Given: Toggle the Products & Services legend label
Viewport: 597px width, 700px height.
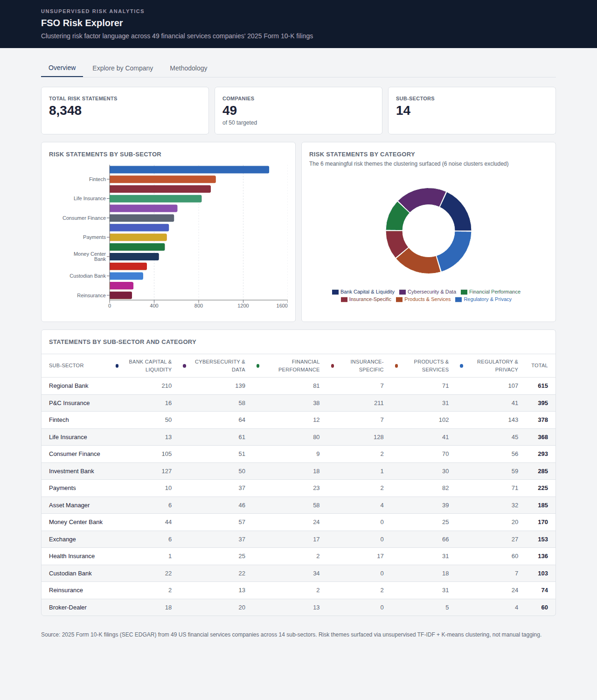Looking at the screenshot, I should coord(428,299).
